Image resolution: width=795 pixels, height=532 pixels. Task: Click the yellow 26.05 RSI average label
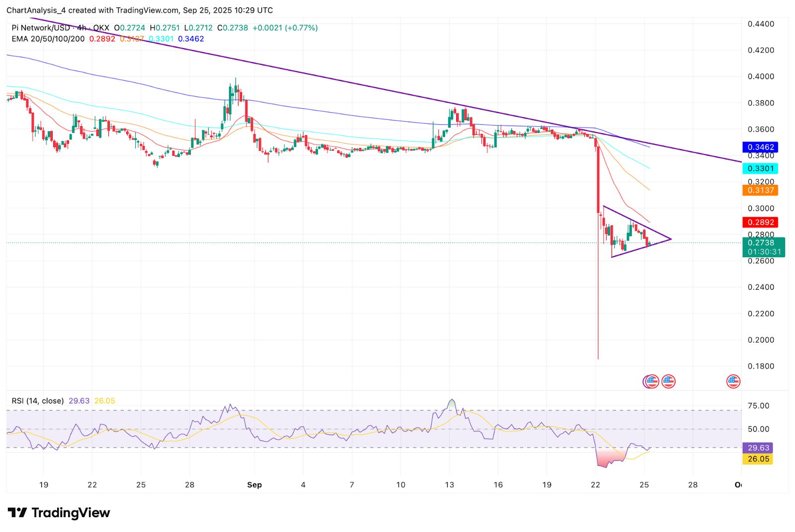pos(758,459)
